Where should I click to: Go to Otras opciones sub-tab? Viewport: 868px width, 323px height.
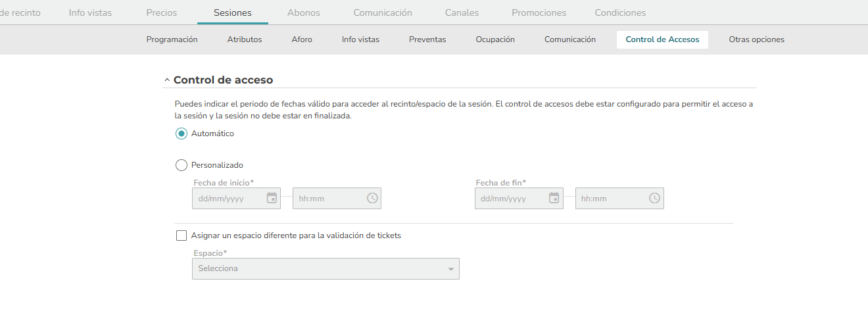756,39
